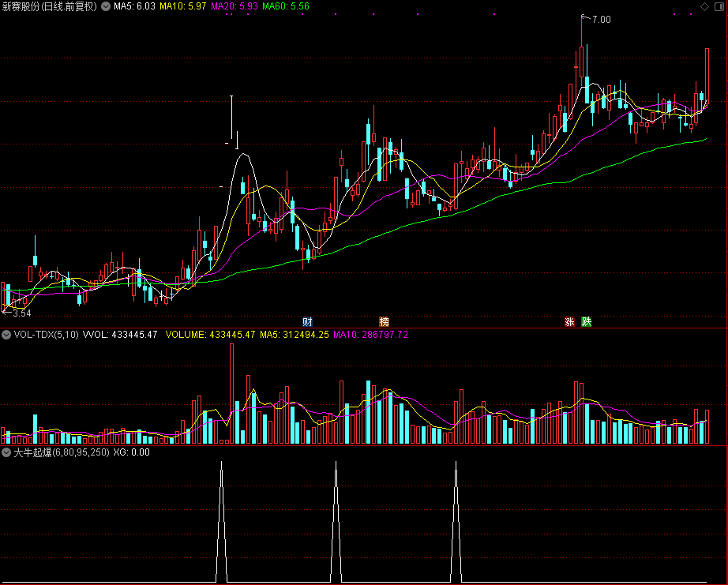Click the VVOL: 433445.47 value
728x585 pixels.
point(120,335)
